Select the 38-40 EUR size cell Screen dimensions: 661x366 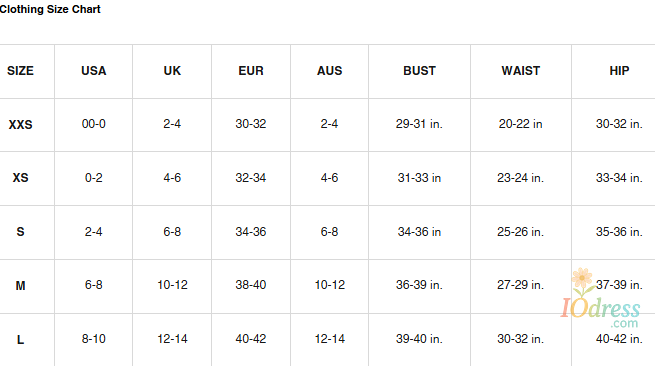[x=251, y=285]
